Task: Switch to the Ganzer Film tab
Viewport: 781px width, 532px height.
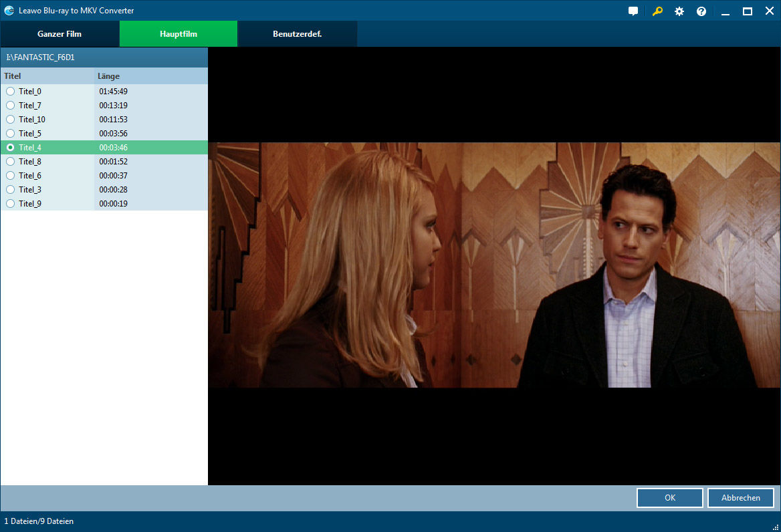Action: (60, 34)
